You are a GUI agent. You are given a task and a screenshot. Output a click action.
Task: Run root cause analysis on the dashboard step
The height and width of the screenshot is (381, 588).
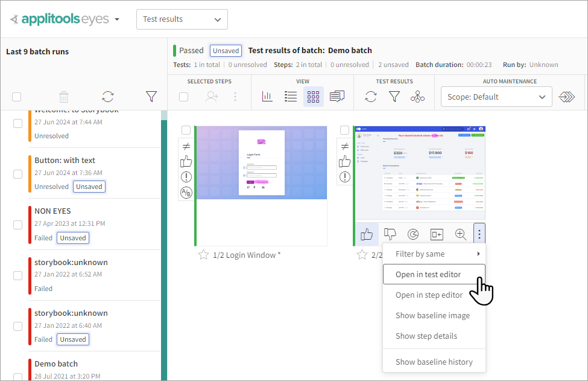click(x=413, y=234)
